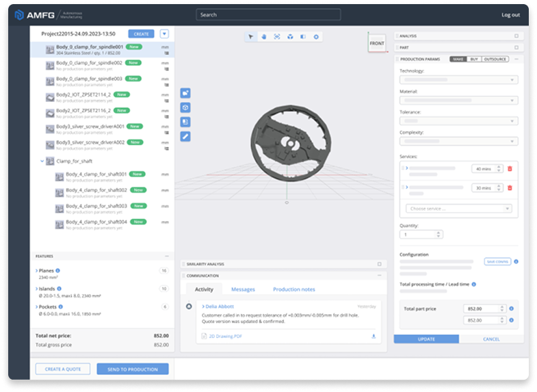Click info icon next to Pockets
537x392 pixels.
pyautogui.click(x=61, y=306)
